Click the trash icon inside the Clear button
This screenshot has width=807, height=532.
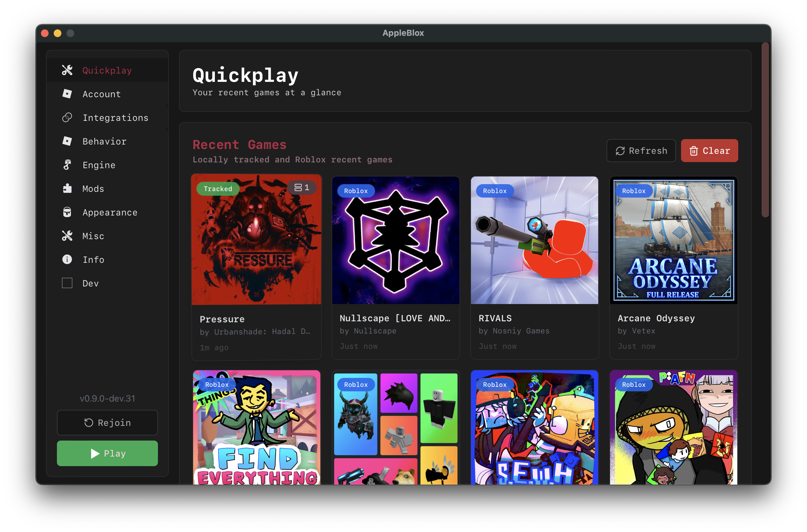pyautogui.click(x=694, y=151)
